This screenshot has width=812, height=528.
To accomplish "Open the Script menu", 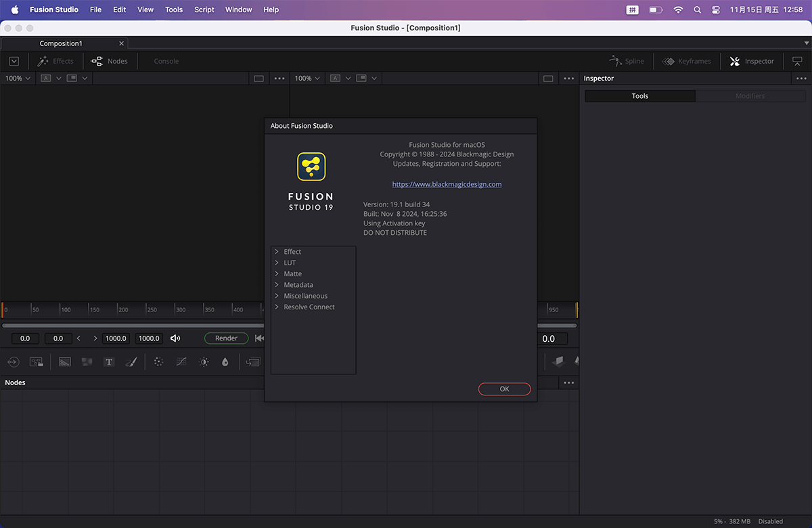I will click(204, 9).
